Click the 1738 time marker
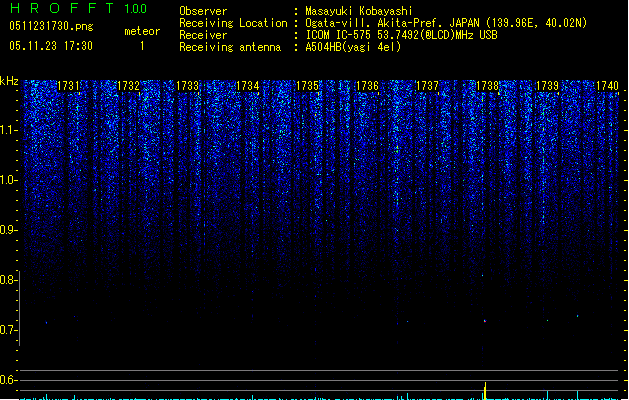The image size is (629, 400). 487,86
